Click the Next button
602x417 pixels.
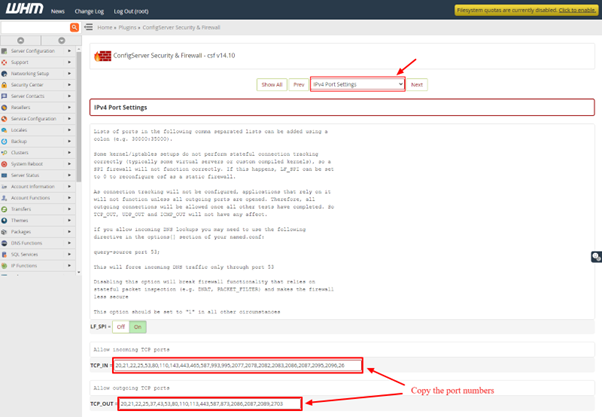coord(417,85)
